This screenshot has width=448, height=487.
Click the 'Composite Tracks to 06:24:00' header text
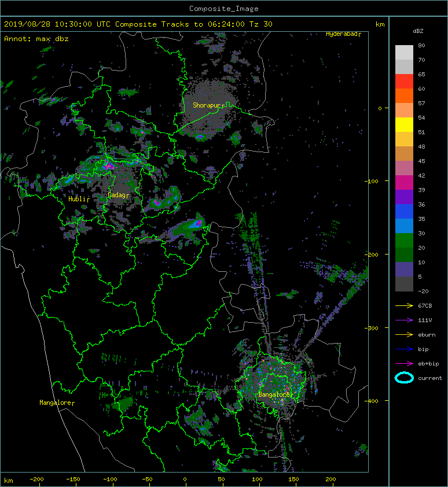coord(179,24)
